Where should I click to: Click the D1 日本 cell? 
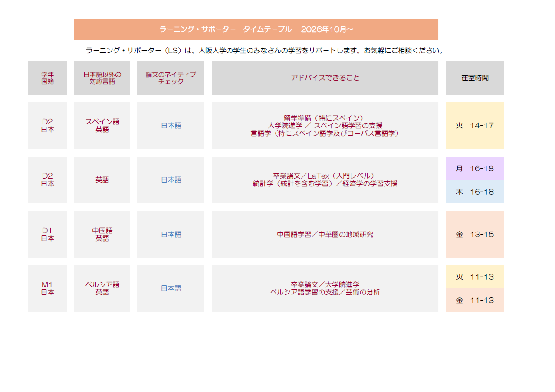pyautogui.click(x=47, y=234)
